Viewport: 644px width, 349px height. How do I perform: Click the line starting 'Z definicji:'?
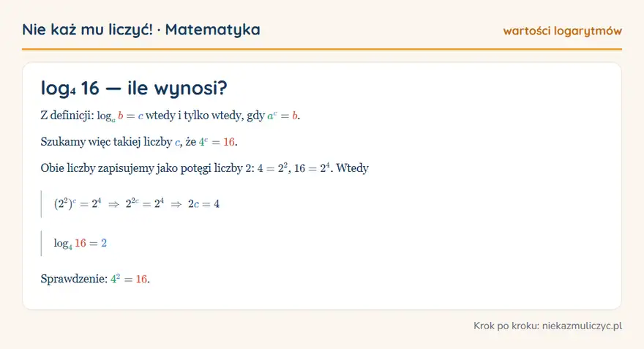coord(171,116)
